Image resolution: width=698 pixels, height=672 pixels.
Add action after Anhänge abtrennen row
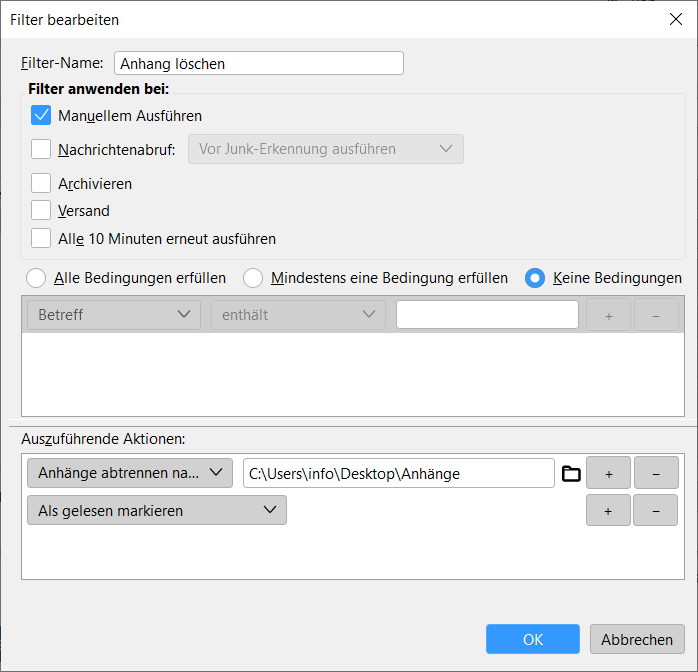(x=608, y=473)
